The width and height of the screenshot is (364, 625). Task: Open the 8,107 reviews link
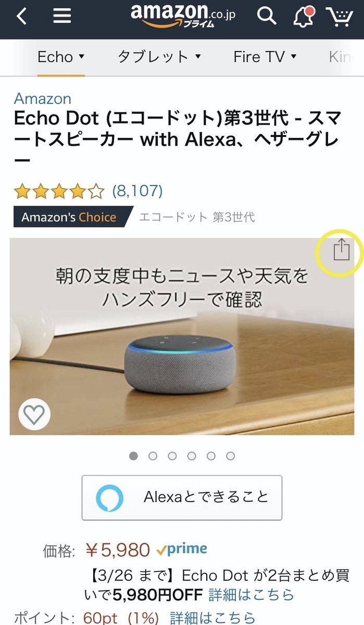tap(137, 191)
